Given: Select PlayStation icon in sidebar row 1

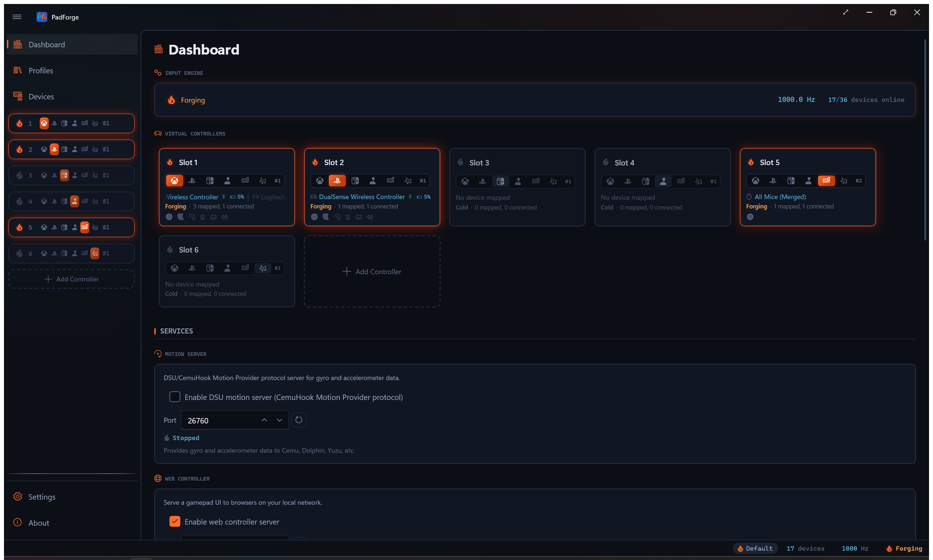Looking at the screenshot, I should pyautogui.click(x=54, y=124).
